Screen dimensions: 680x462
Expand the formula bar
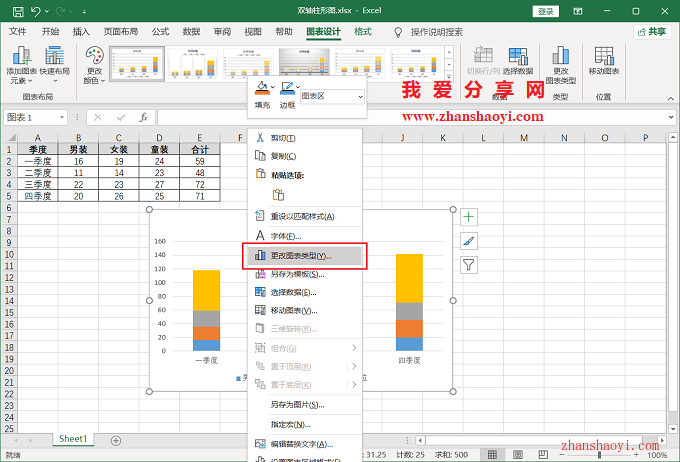671,117
